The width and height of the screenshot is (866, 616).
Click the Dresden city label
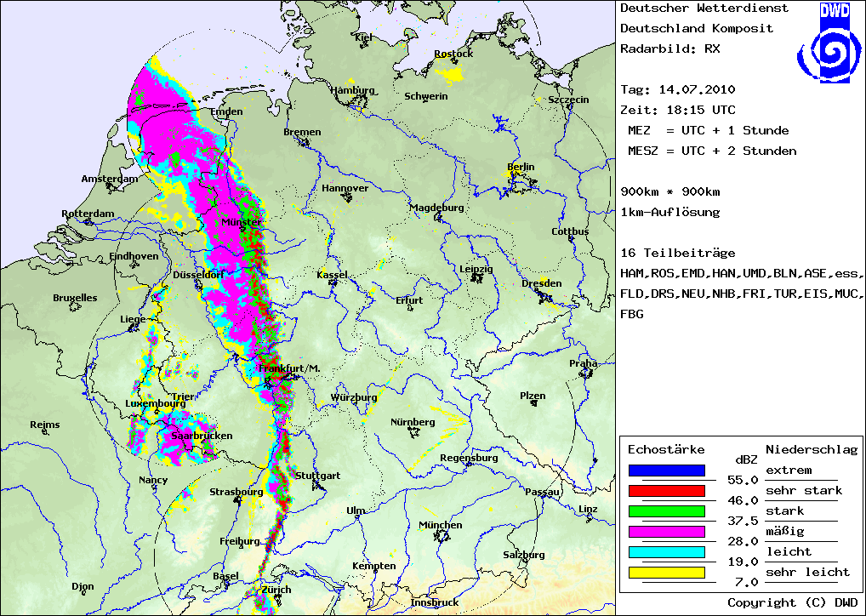click(542, 283)
